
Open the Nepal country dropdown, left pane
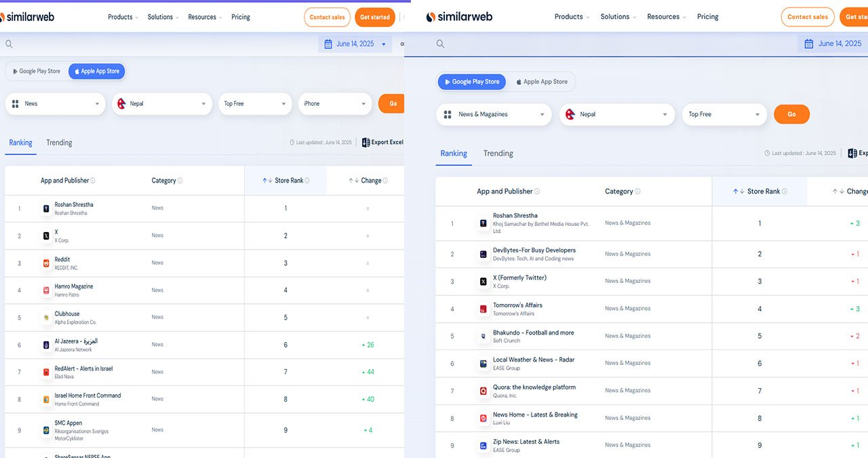[162, 104]
